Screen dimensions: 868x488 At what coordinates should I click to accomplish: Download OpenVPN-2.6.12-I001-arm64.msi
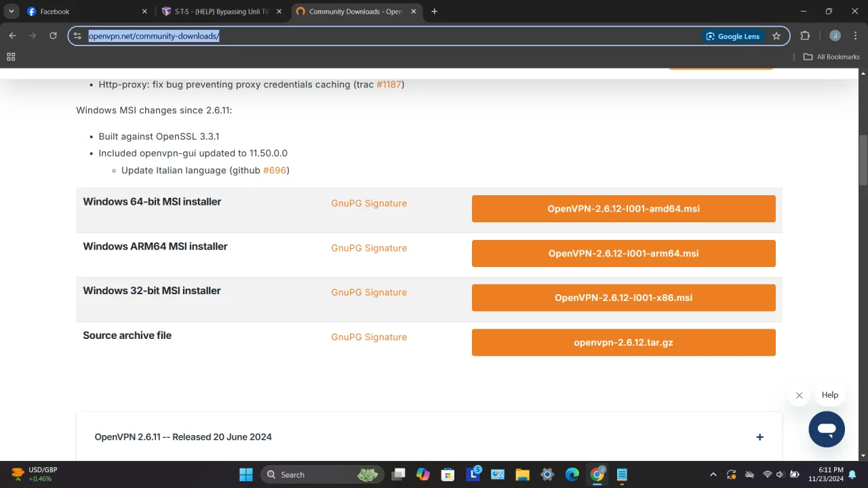[623, 253]
